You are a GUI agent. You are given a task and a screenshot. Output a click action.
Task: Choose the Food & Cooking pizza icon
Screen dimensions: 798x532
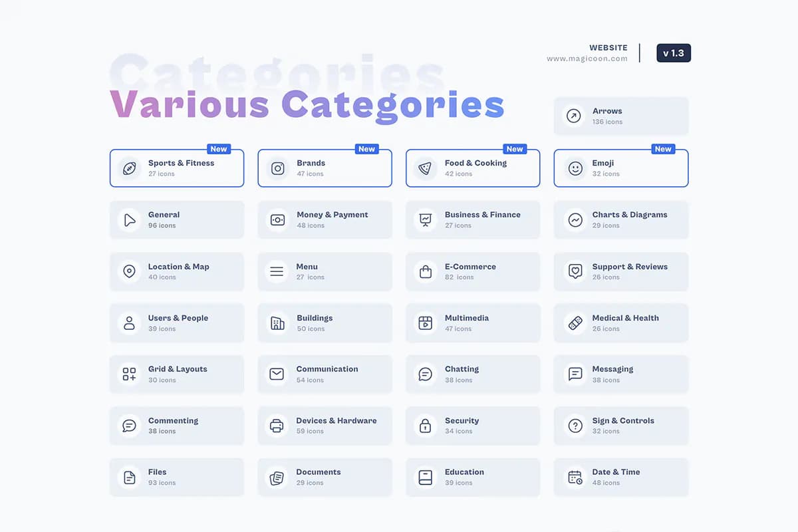pos(426,168)
